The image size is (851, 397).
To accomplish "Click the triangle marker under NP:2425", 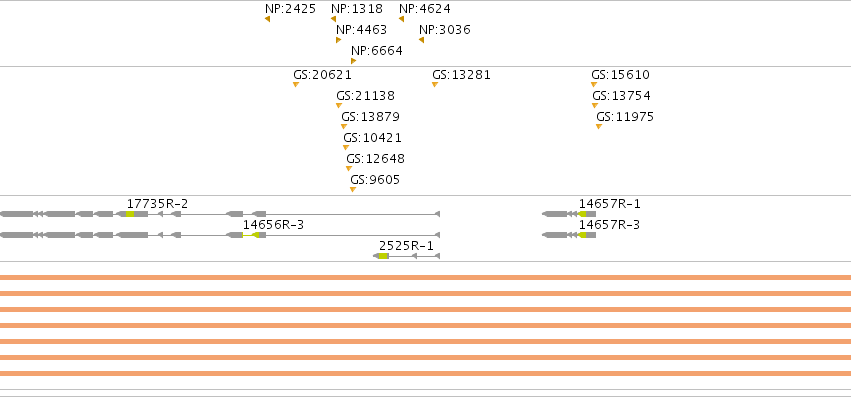I will (268, 19).
